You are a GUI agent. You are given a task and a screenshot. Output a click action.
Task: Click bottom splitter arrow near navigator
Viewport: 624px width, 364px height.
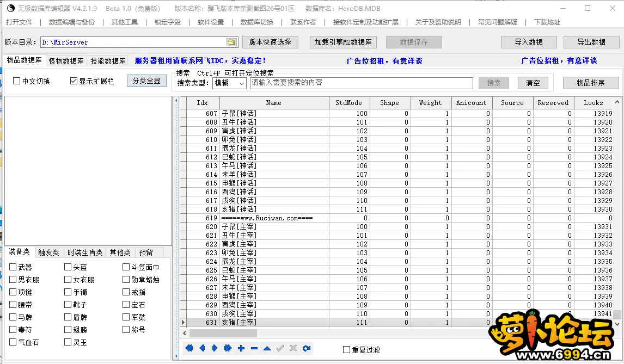176,356
